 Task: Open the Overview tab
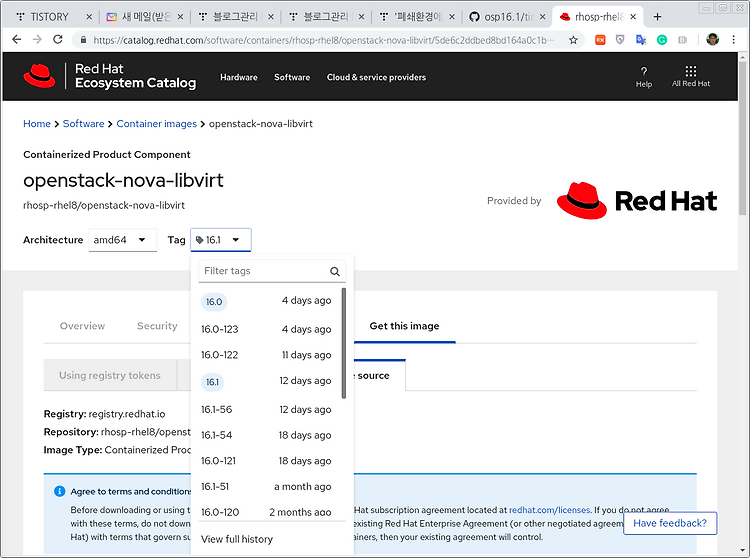[82, 326]
